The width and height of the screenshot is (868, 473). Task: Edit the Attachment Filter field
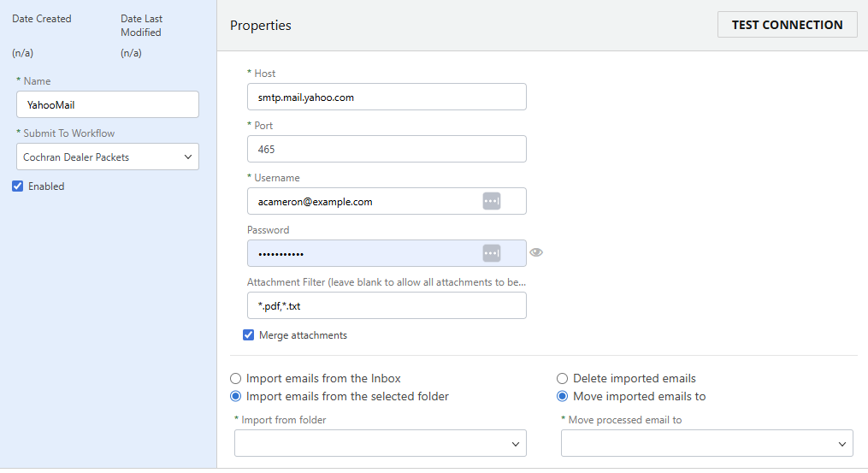[386, 305]
